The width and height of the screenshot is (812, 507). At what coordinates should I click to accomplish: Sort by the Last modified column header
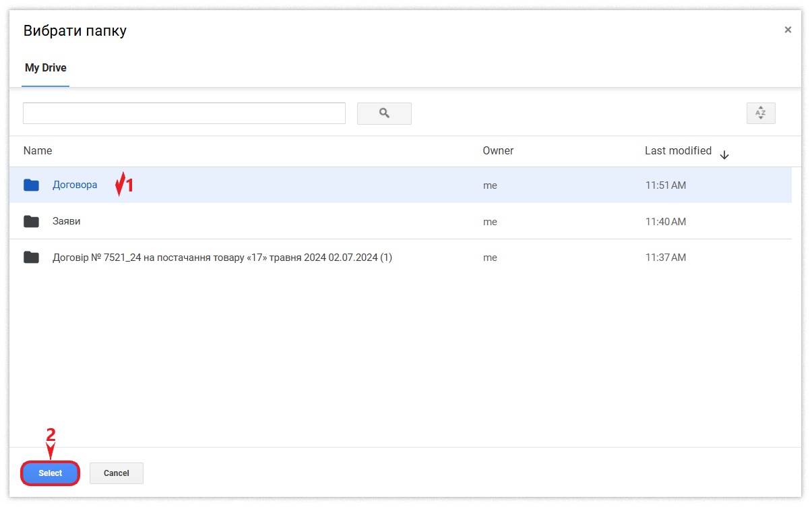(678, 151)
